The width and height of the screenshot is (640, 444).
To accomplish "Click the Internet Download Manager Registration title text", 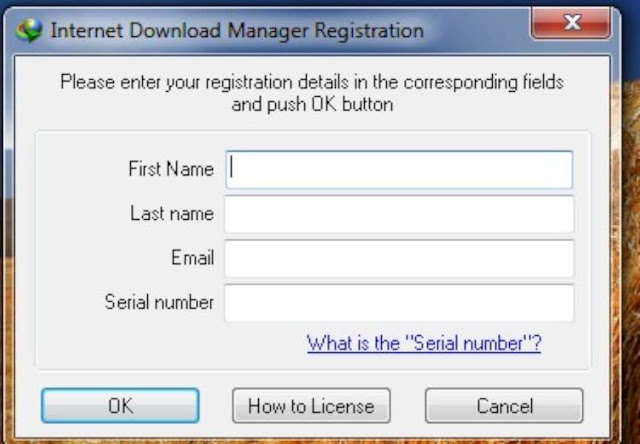I will pos(237,31).
